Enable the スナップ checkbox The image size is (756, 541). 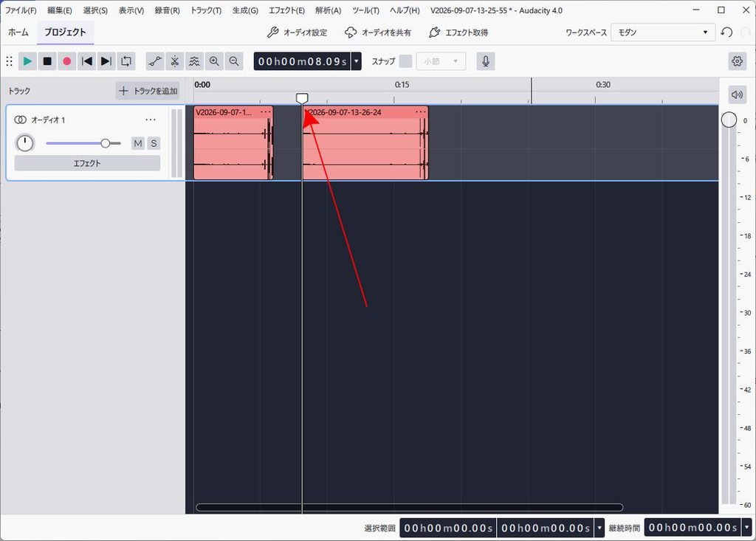pyautogui.click(x=406, y=61)
